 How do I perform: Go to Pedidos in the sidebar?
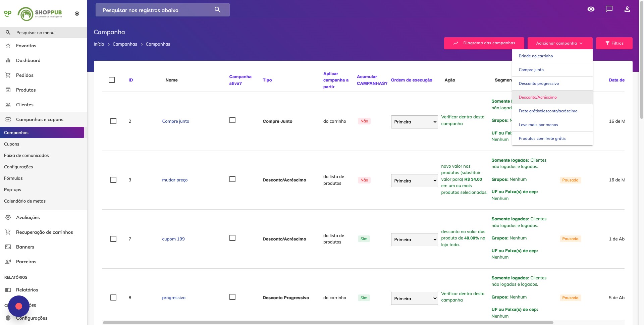click(25, 75)
